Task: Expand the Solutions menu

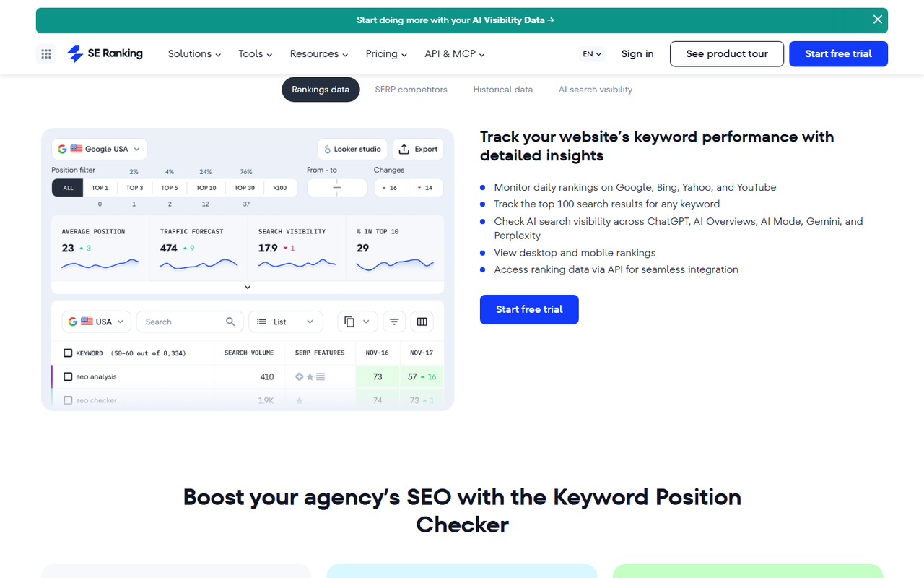Action: point(194,53)
